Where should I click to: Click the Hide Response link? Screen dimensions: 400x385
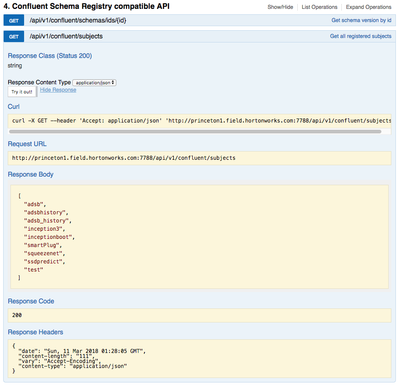click(58, 90)
